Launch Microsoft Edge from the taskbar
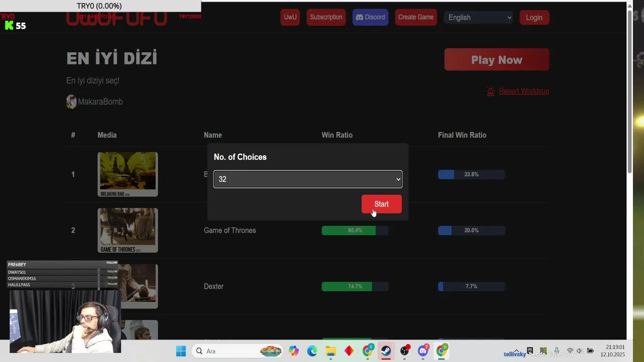 pyautogui.click(x=312, y=351)
